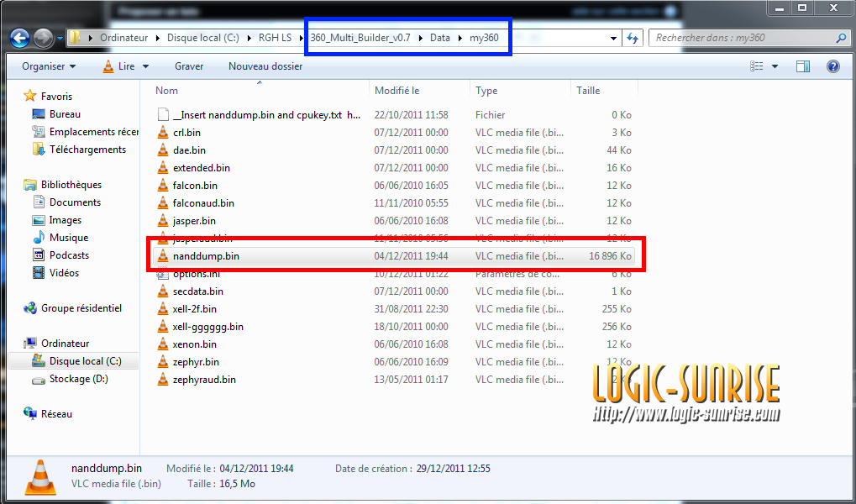The width and height of the screenshot is (856, 504).
Task: Open Stockage (D:) drive
Action: pos(78,379)
